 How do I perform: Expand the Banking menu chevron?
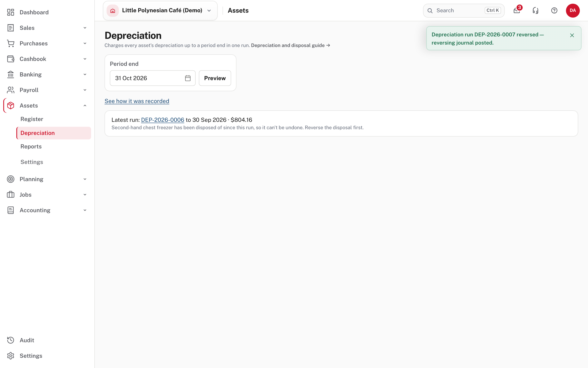(x=85, y=74)
